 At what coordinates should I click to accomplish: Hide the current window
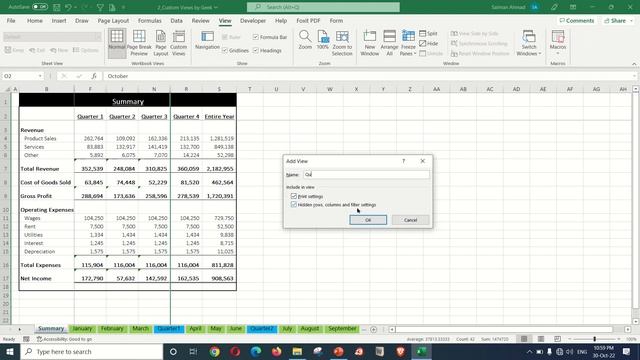(429, 43)
